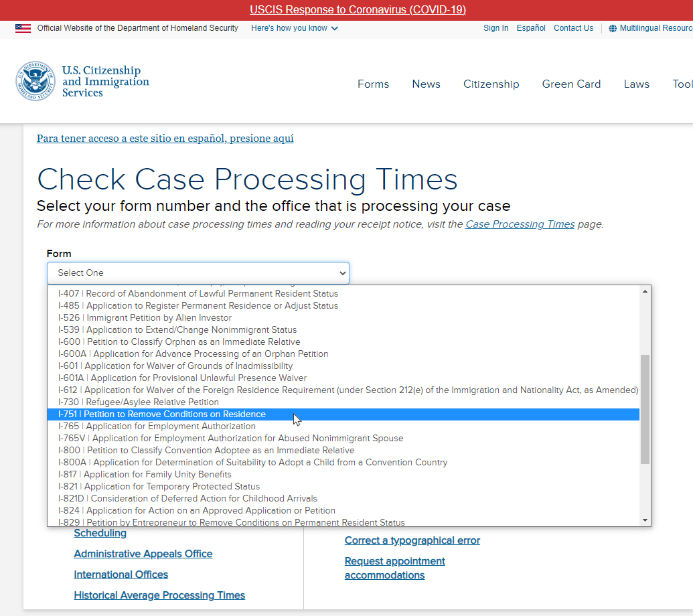
Task: Open Historical Average Processing Times link
Action: (159, 595)
